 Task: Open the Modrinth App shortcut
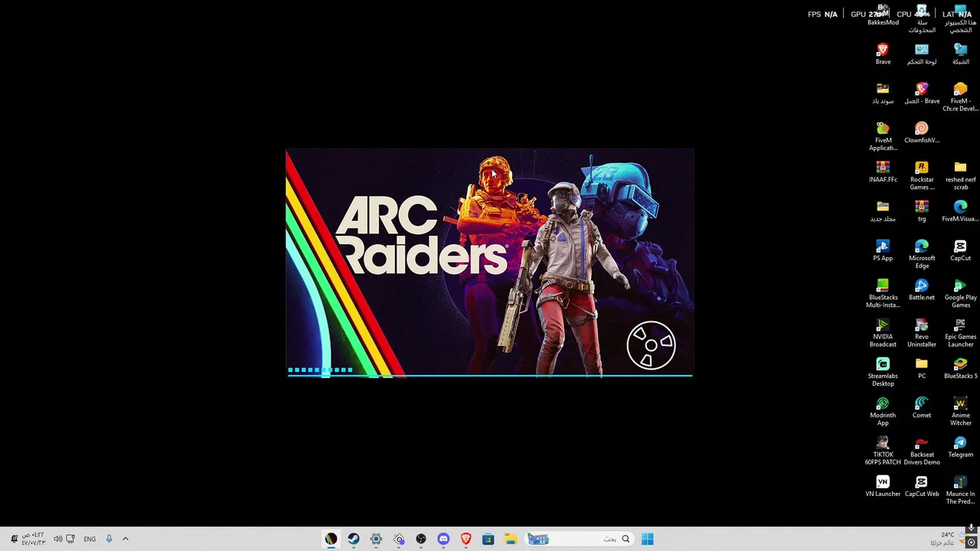(883, 411)
